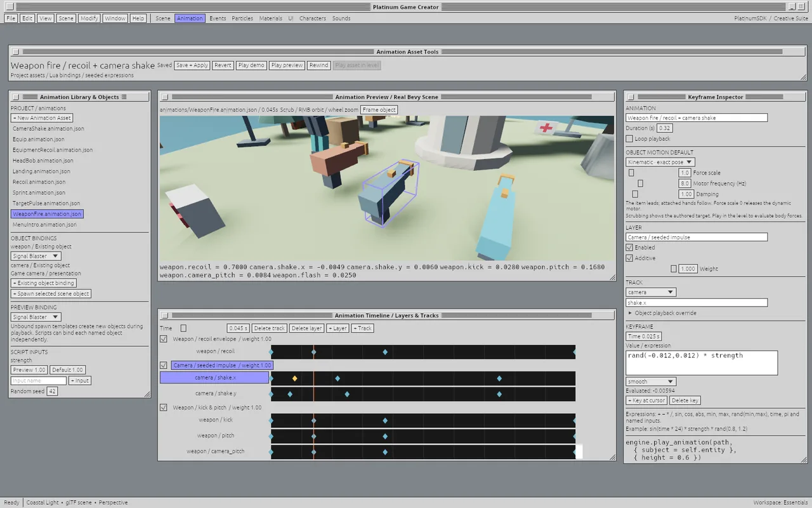Viewport: 812px width, 508px height.
Task: Click the Frame object button
Action: tap(379, 110)
